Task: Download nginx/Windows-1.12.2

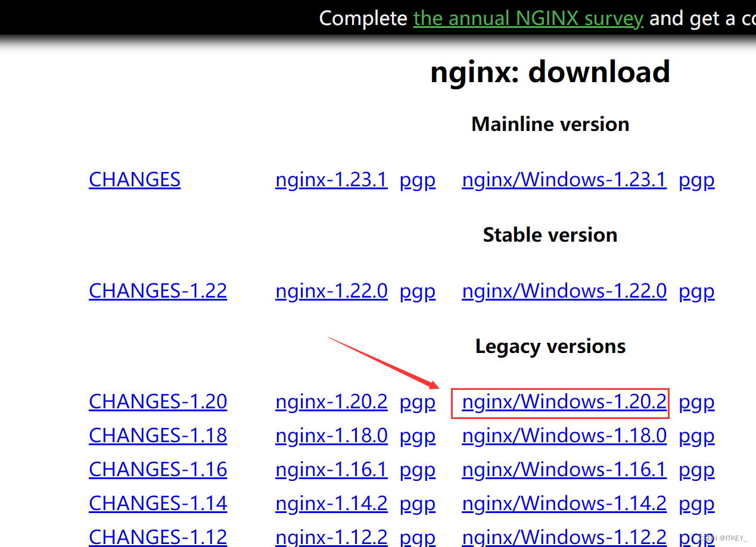Action: [564, 537]
